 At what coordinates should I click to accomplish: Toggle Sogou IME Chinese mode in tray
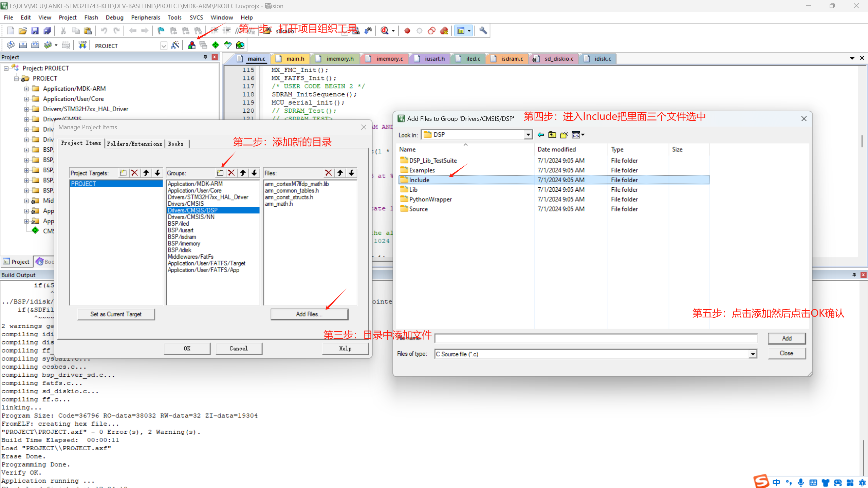tap(776, 483)
